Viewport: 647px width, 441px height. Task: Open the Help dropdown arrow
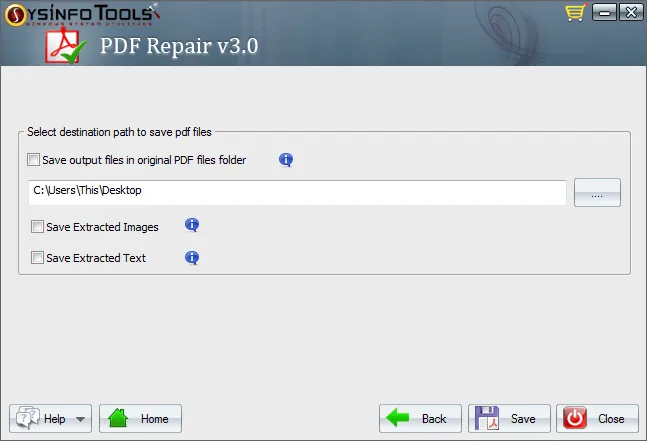[x=80, y=419]
